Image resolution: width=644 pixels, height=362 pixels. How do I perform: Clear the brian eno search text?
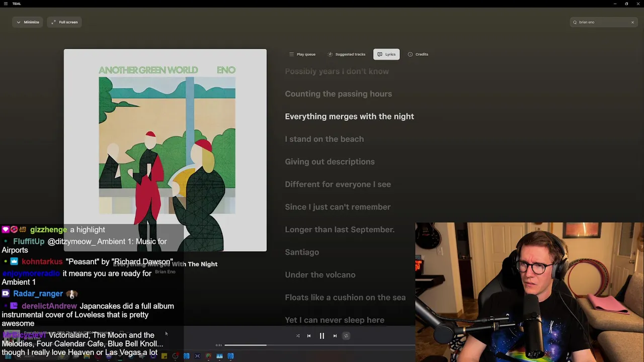(632, 22)
